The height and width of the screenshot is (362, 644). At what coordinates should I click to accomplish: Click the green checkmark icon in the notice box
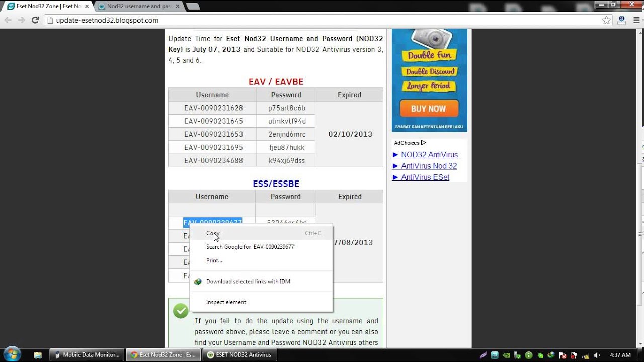tap(181, 311)
